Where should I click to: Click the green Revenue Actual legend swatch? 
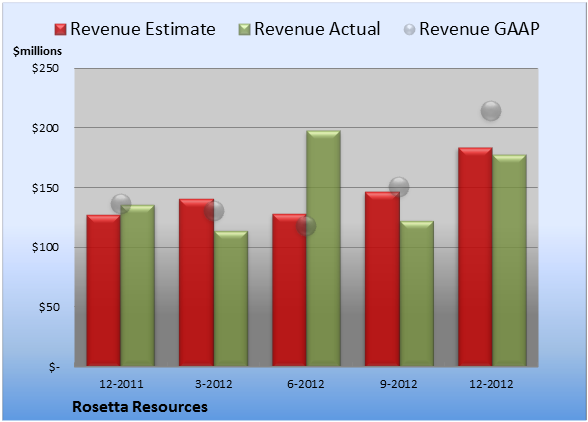pos(244,30)
